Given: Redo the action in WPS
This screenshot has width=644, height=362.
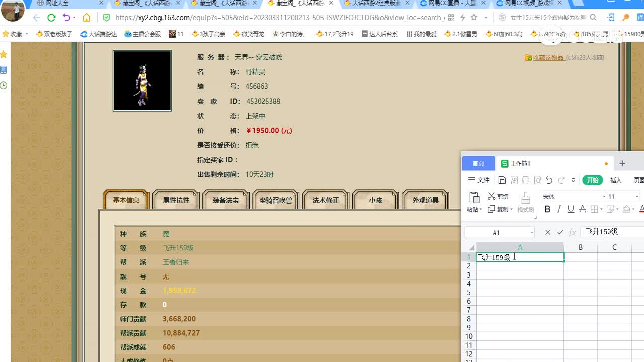Looking at the screenshot, I should (561, 180).
